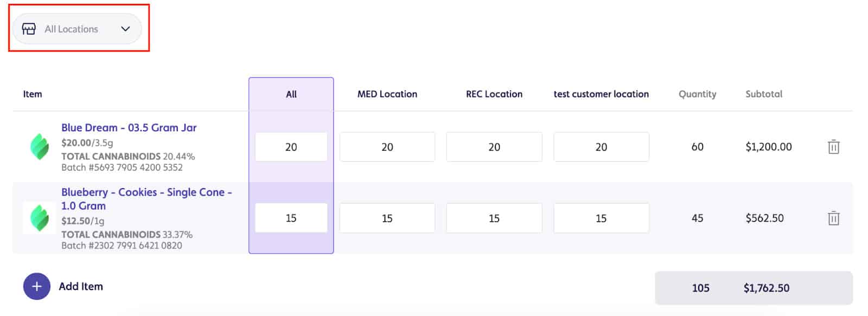Select the MED Location column header
The height and width of the screenshot is (316, 868).
[387, 94]
